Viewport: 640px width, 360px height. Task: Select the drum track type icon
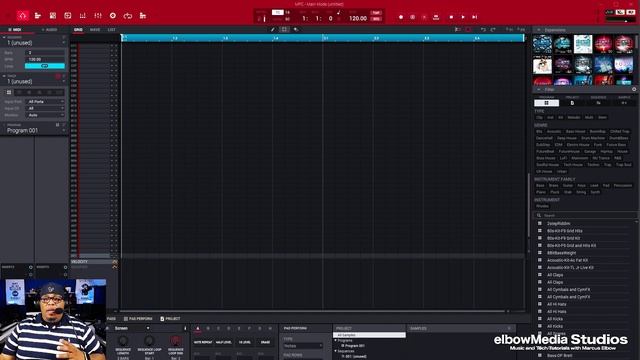click(x=9, y=92)
